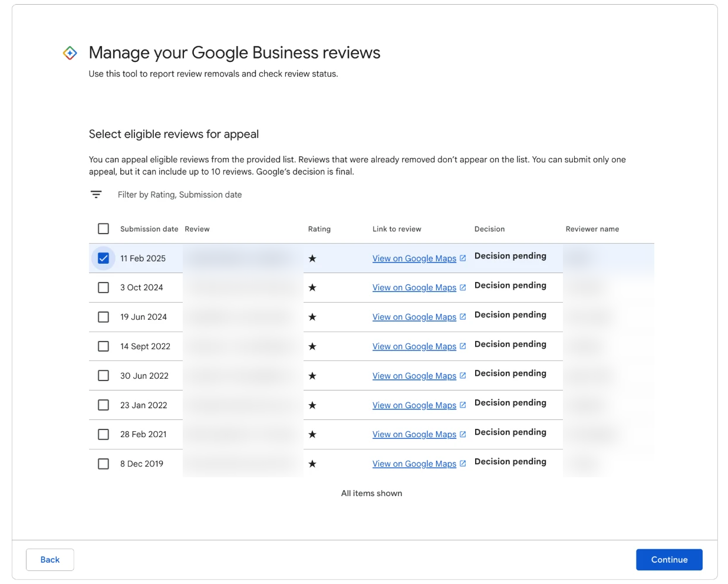Image resolution: width=728 pixels, height=584 pixels.
Task: Click external-link icon in 11 Feb 2025 row
Action: [x=463, y=258]
